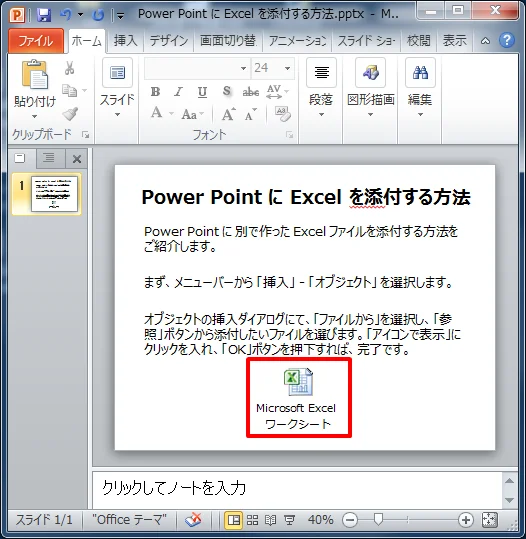This screenshot has height=539, width=526.
Task: Switch to the Slide Show (スライドショー) tab
Action: coord(366,41)
